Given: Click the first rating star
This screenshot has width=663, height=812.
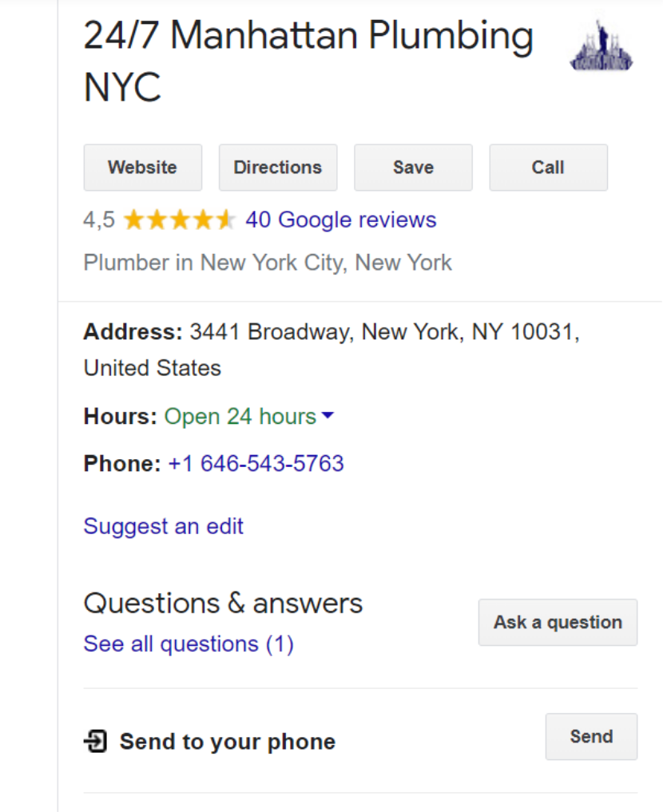Looking at the screenshot, I should (x=134, y=220).
